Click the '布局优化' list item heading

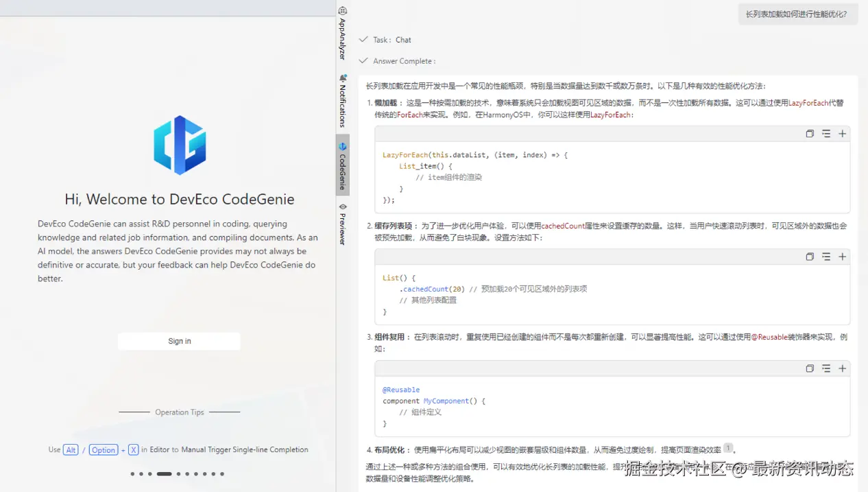(390, 450)
